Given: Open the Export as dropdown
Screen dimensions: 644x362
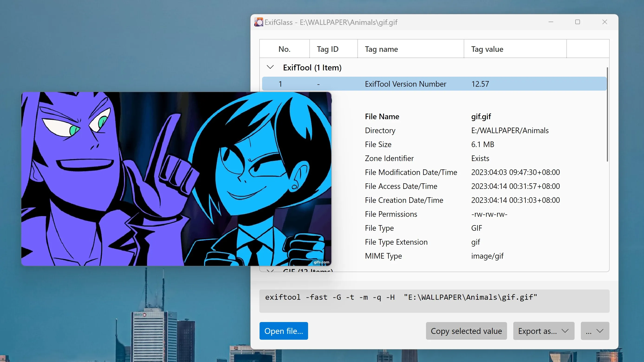Looking at the screenshot, I should [x=543, y=331].
